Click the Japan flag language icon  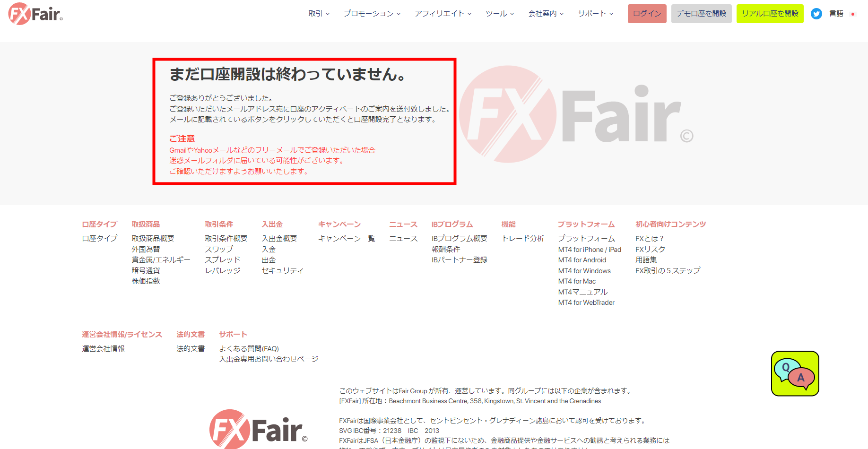click(853, 14)
